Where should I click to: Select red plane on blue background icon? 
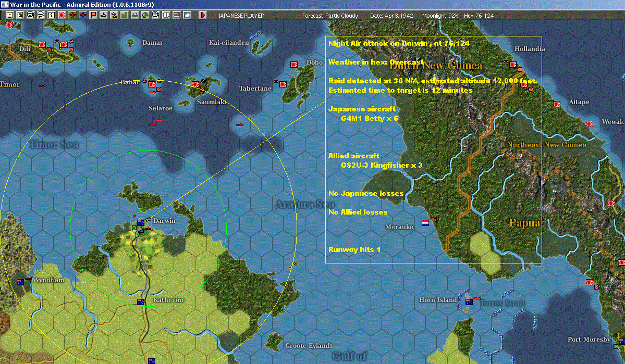[82, 15]
